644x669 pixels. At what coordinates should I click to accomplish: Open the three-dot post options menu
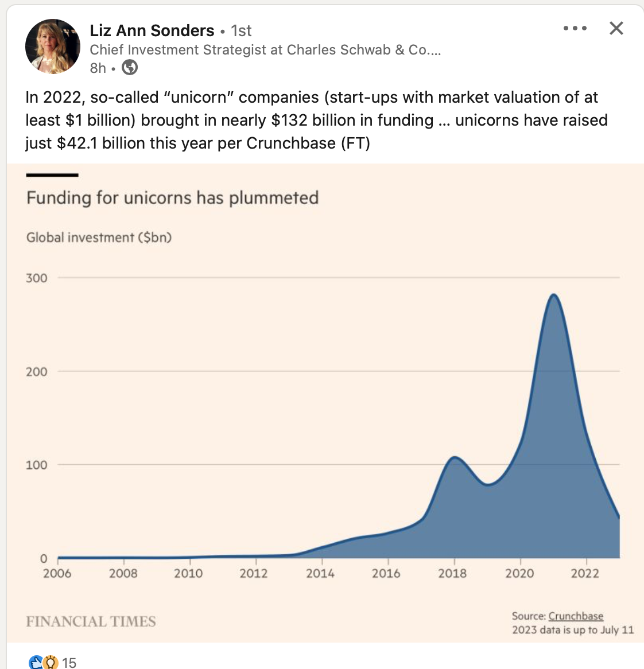[x=575, y=28]
